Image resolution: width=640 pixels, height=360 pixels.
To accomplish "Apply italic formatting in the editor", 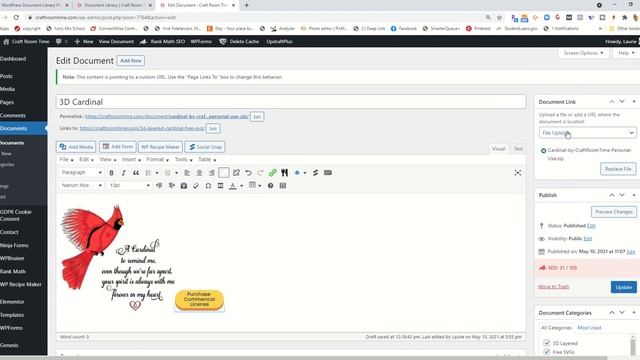I will (124, 173).
